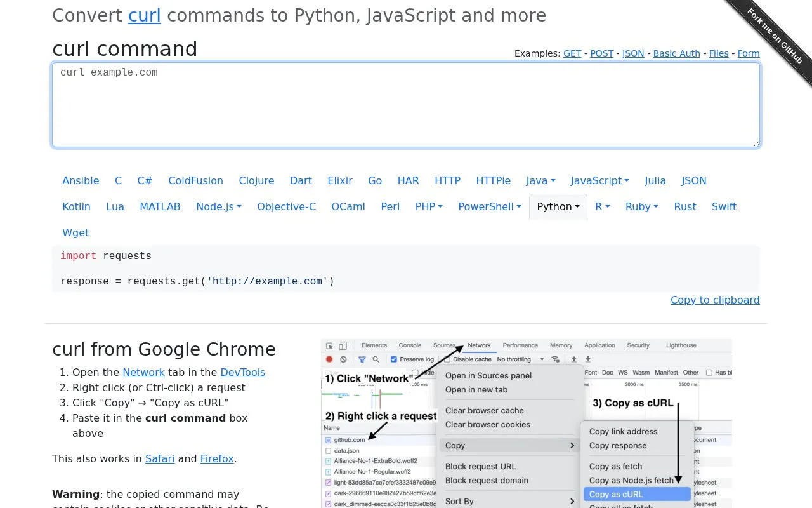Select the C# language tab

145,180
